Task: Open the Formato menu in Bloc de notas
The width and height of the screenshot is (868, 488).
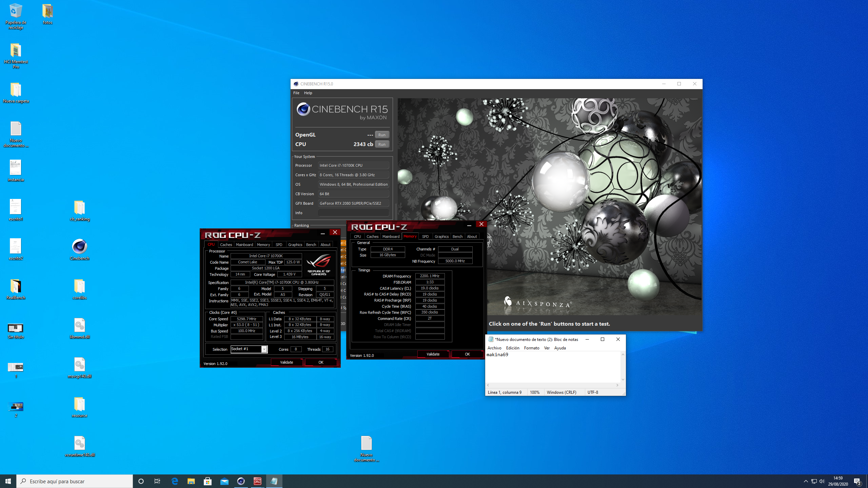Action: point(531,348)
